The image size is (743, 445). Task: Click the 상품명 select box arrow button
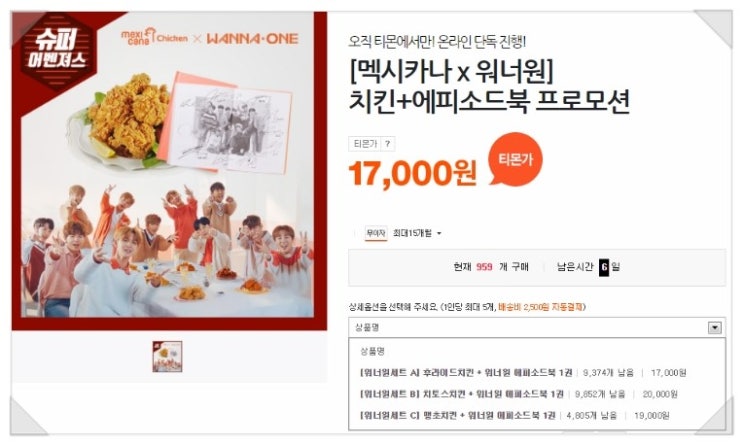(714, 327)
